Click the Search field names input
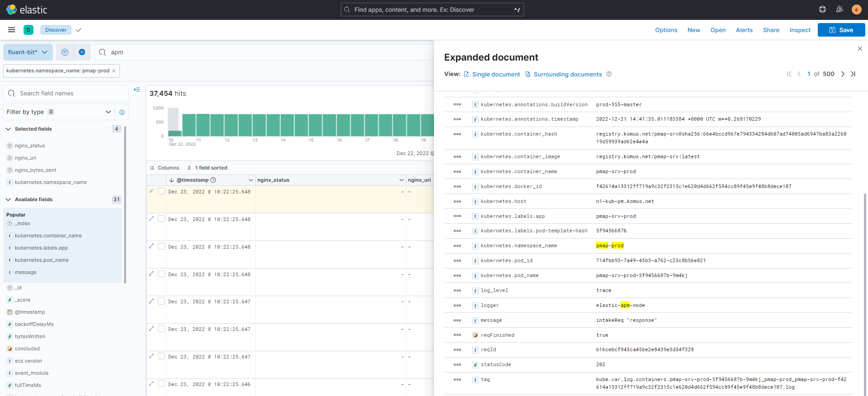Image resolution: width=868 pixels, height=396 pixels. click(66, 93)
